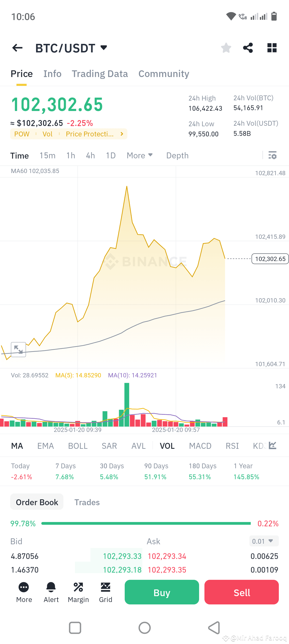This screenshot has height=644, width=289.
Task: Switch to the Trading Data tab
Action: [100, 74]
